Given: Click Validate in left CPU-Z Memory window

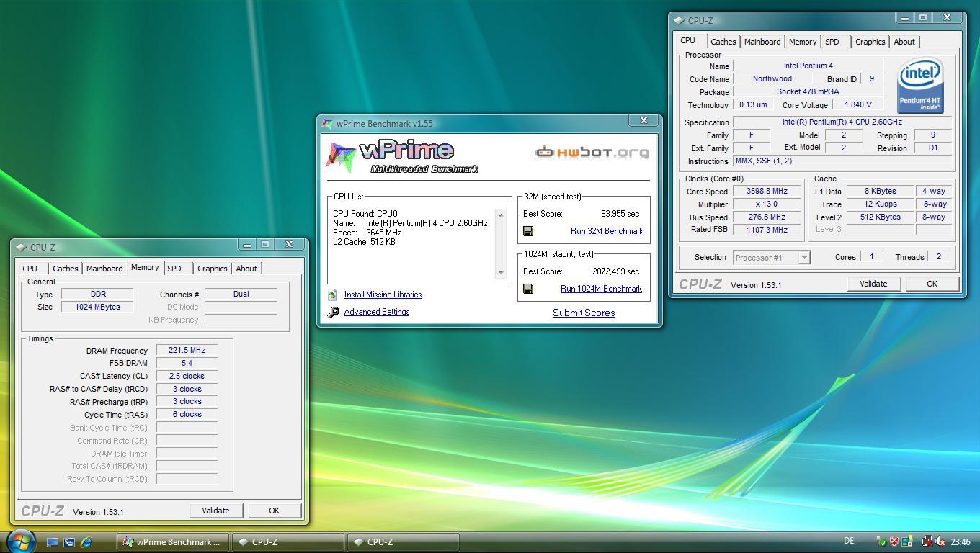Looking at the screenshot, I should 215,511.
